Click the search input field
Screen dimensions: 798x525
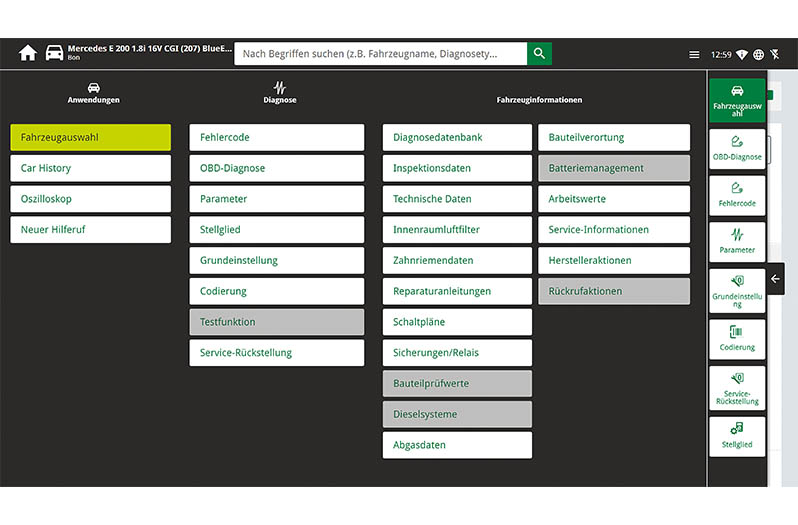click(x=380, y=54)
